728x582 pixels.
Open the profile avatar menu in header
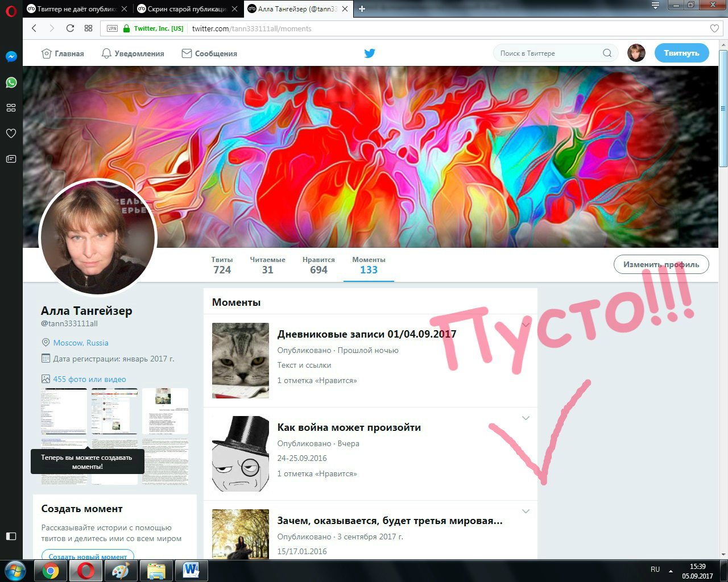636,53
